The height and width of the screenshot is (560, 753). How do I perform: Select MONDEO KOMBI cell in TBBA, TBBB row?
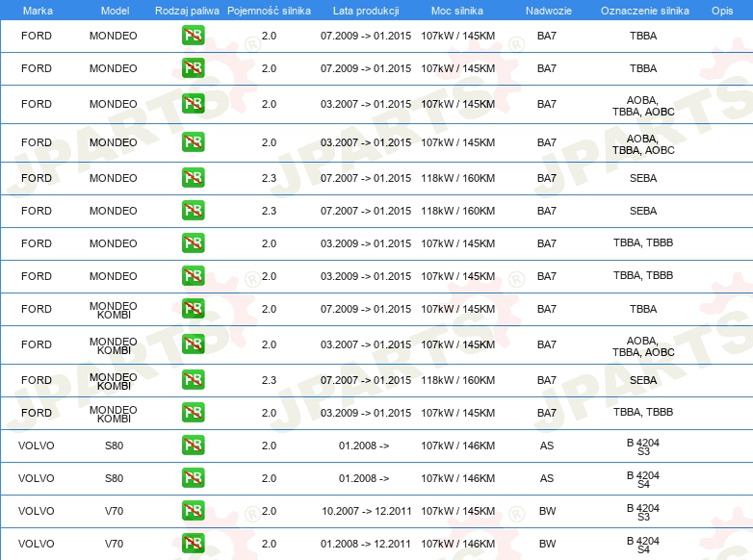[114, 414]
